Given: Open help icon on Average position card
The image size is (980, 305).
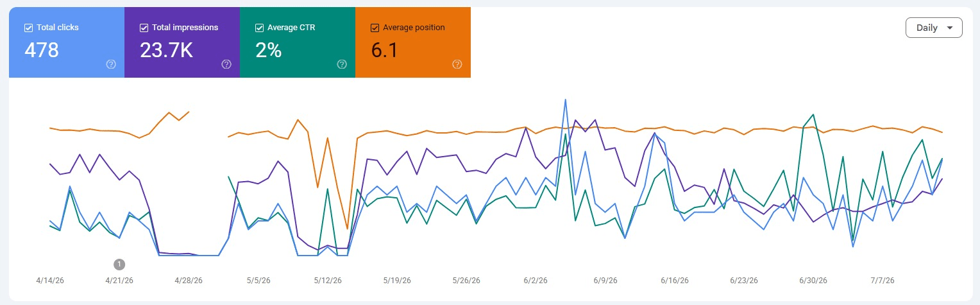Looking at the screenshot, I should click(457, 64).
